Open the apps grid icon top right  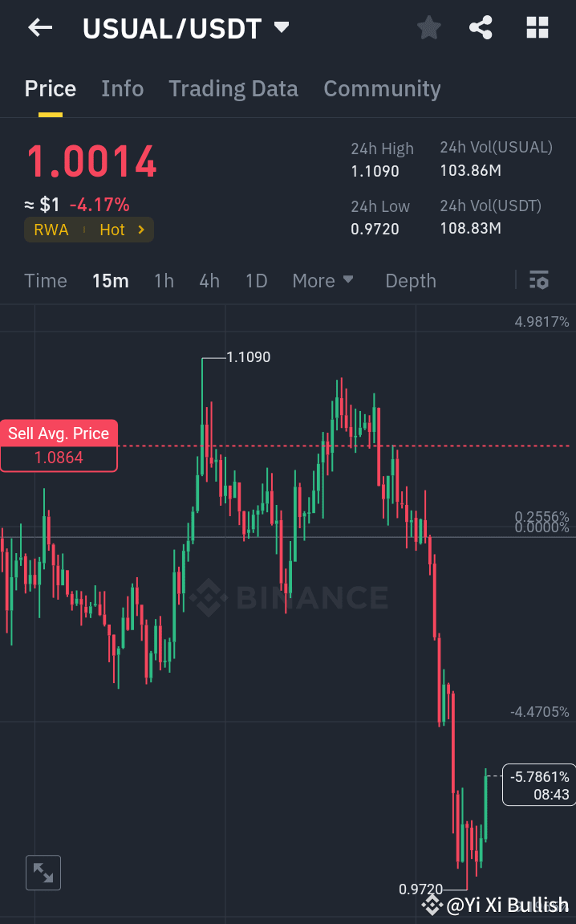[536, 27]
